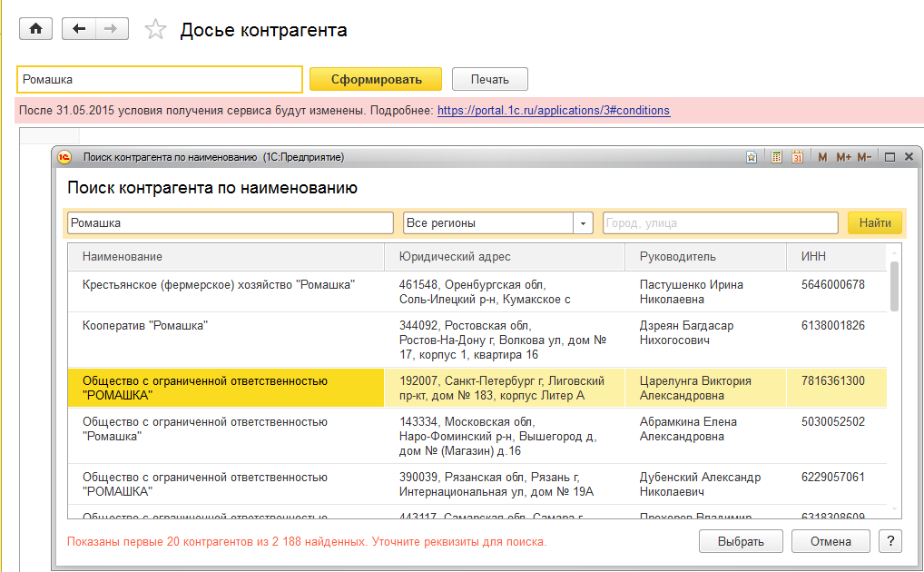This screenshot has height=572, width=924.
Task: Expand the "Все регионы" region dropdown
Action: pos(582,222)
